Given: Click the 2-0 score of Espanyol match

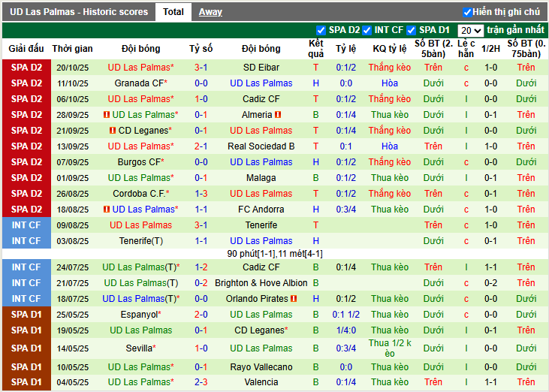Looking at the screenshot, I should [201, 315].
